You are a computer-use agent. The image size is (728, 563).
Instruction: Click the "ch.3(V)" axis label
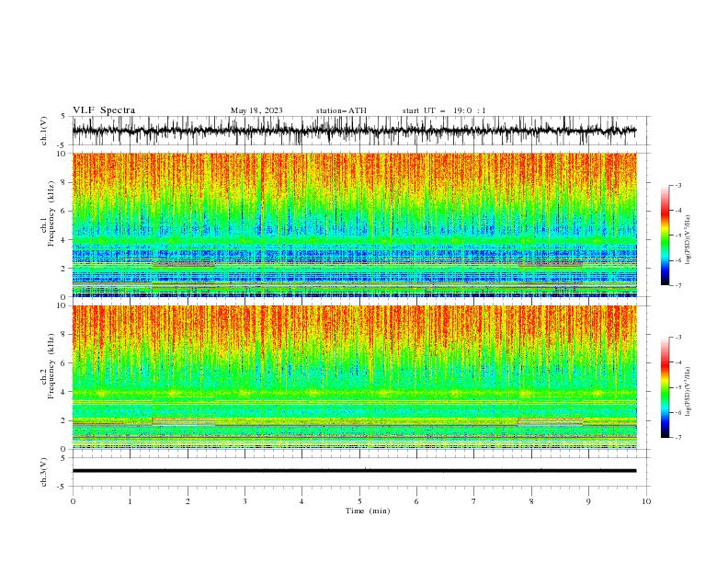pyautogui.click(x=44, y=472)
